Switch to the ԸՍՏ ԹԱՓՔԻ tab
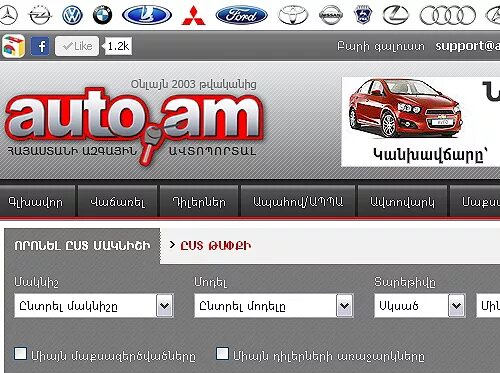The width and height of the screenshot is (500, 373). point(216,246)
